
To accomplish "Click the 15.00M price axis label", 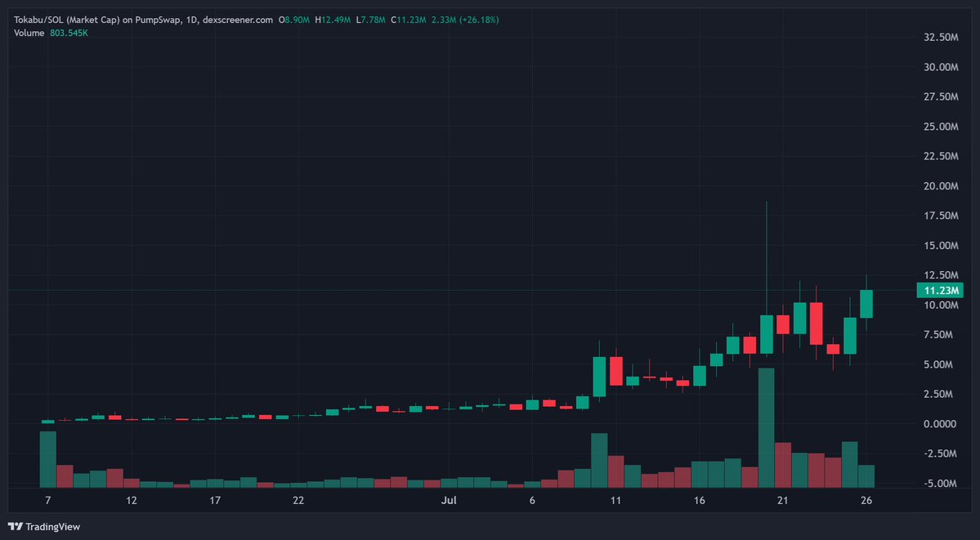I will [x=941, y=246].
